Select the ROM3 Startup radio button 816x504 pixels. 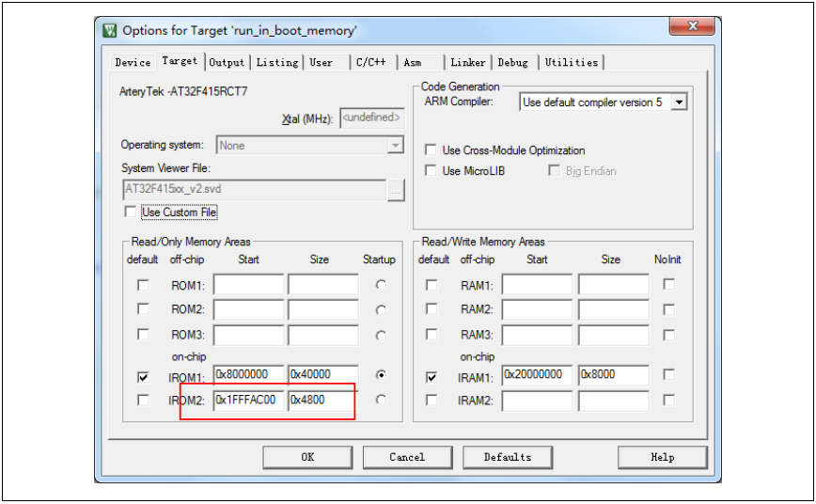point(381,336)
